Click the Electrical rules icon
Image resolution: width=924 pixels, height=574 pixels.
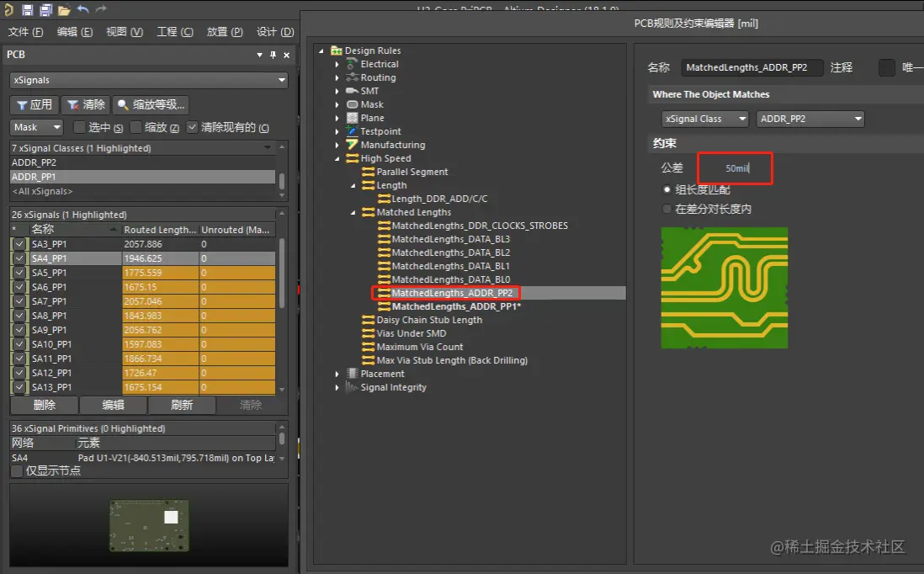tap(352, 64)
